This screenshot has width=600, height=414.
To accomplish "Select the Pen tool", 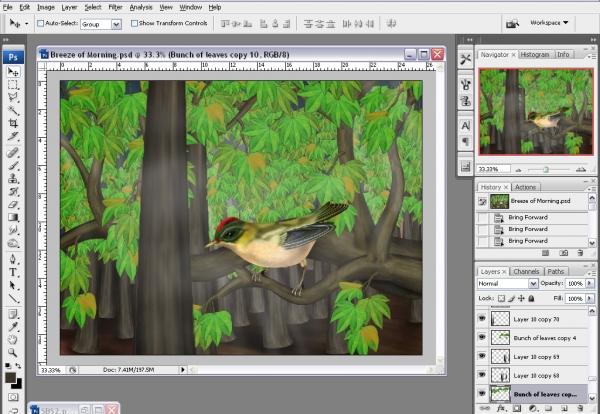I will coord(13,259).
